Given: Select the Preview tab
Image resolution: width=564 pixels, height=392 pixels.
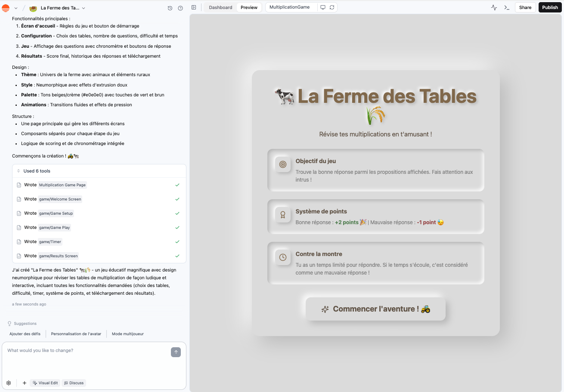Looking at the screenshot, I should click(249, 7).
